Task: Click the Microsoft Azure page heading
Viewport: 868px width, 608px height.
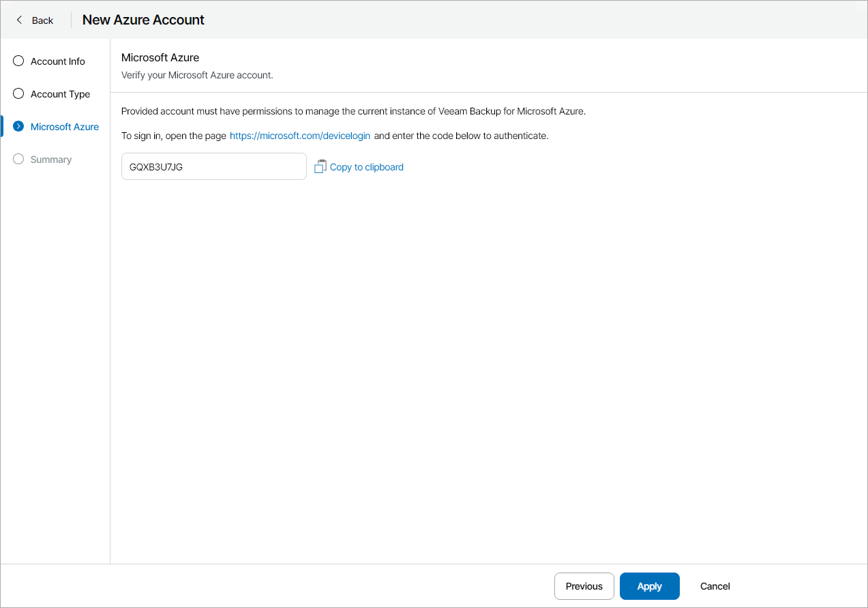Action: click(x=160, y=57)
